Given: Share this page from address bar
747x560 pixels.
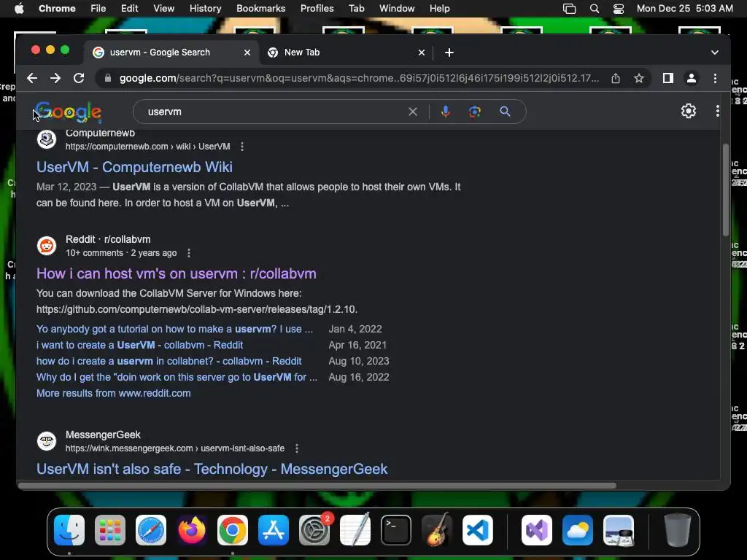Looking at the screenshot, I should tap(616, 78).
